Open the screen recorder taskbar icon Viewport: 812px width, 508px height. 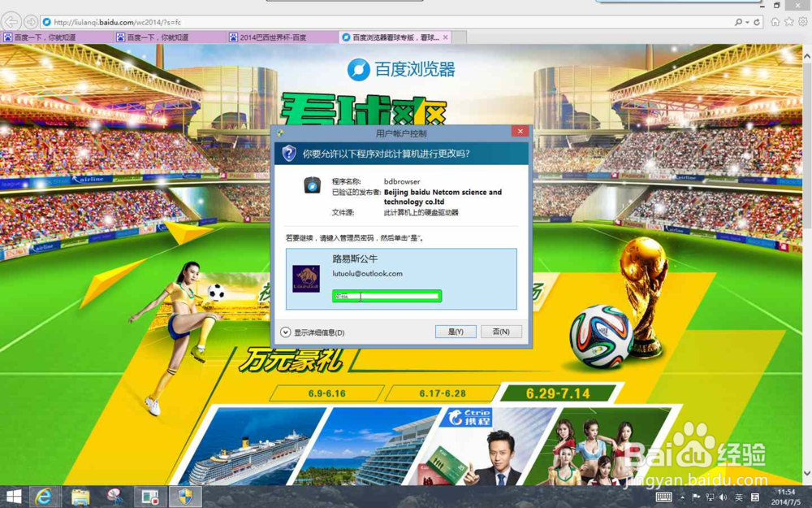tap(150, 497)
